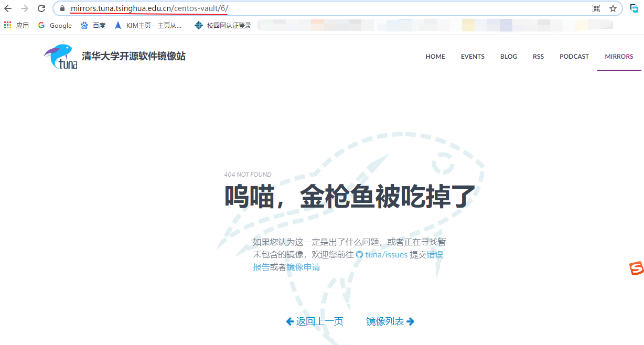Click the Sogou input method icon
The height and width of the screenshot is (345, 644).
[636, 268]
